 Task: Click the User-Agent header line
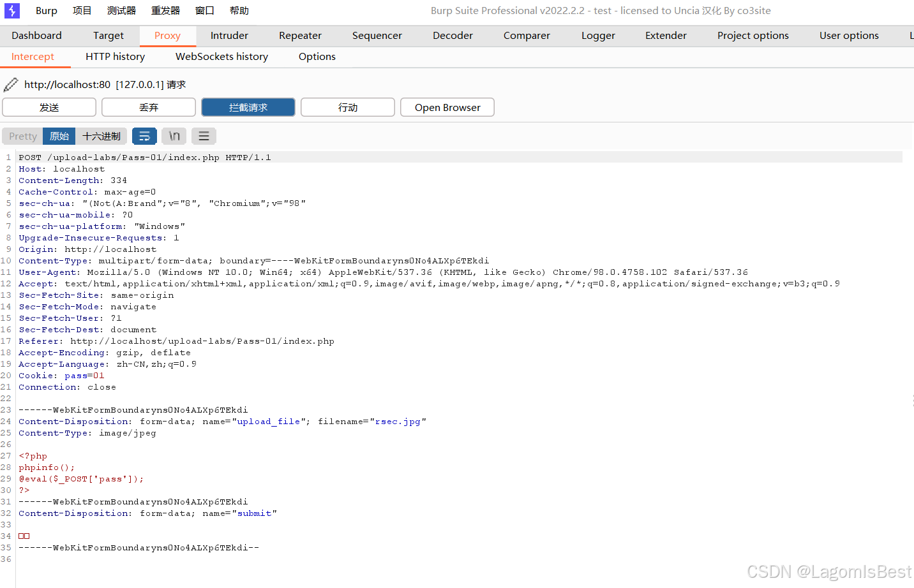pyautogui.click(x=383, y=272)
